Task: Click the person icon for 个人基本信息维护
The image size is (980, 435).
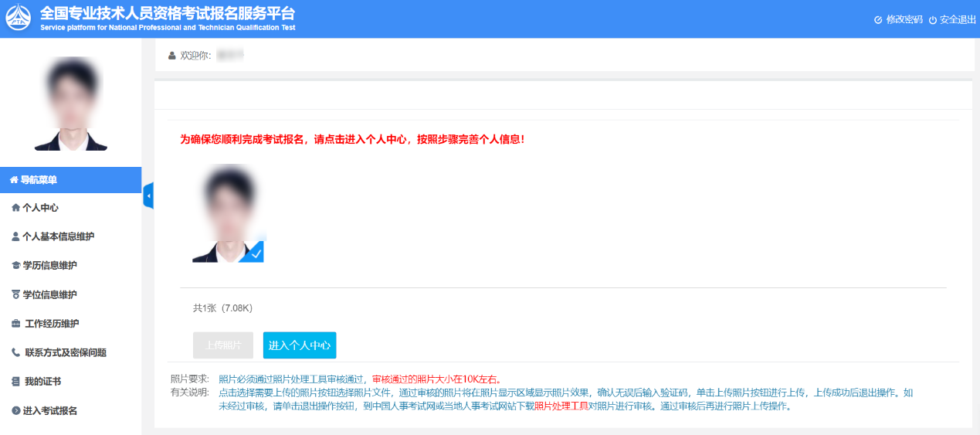Action: pos(16,236)
